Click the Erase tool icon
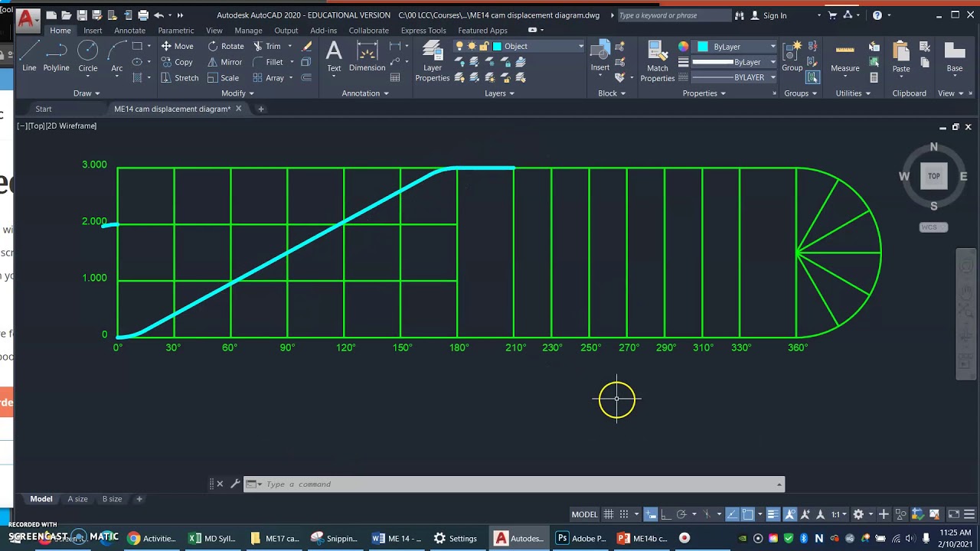This screenshot has width=980, height=551. point(307,46)
